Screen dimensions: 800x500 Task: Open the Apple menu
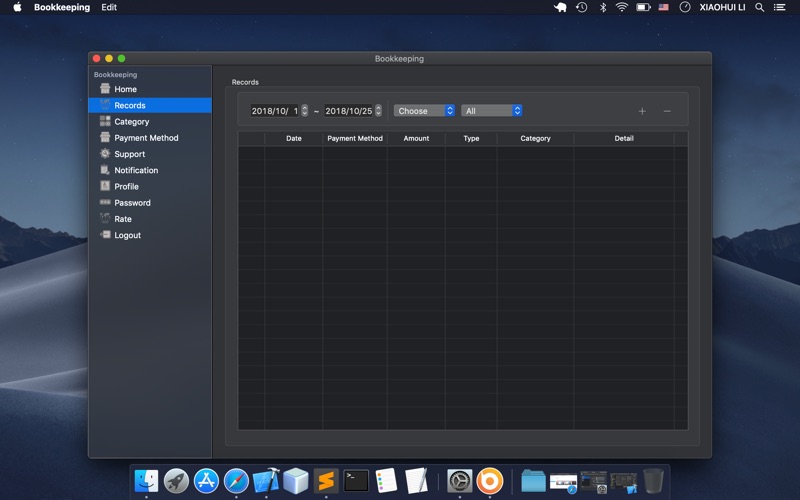(17, 7)
